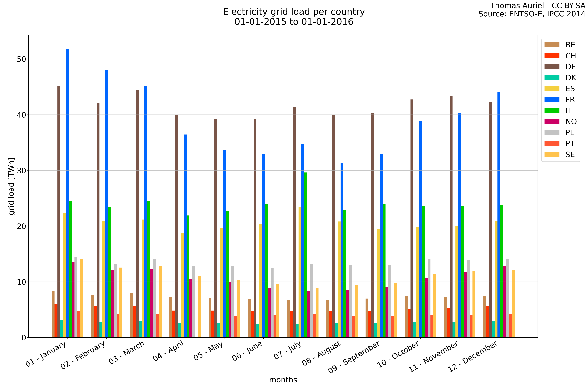Click the 50 y-axis tick label
The width and height of the screenshot is (588, 392).
pyautogui.click(x=22, y=59)
